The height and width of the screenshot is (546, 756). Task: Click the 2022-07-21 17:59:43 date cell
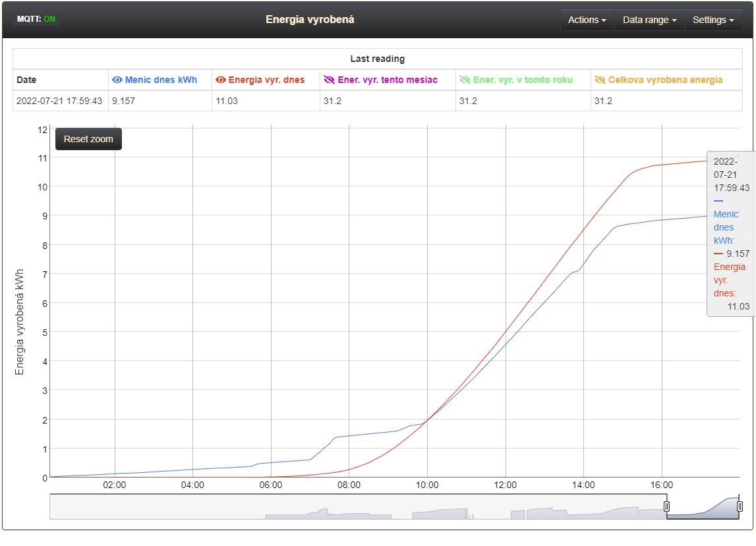[59, 101]
